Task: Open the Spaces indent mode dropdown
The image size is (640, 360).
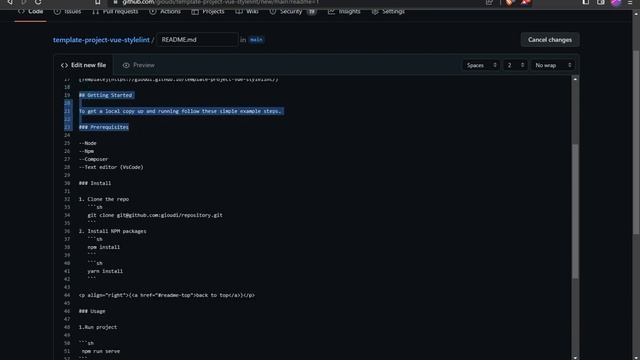Action: tap(481, 65)
